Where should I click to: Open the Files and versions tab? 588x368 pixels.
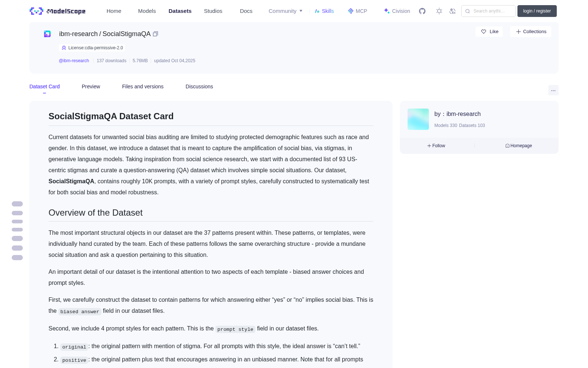point(143,86)
